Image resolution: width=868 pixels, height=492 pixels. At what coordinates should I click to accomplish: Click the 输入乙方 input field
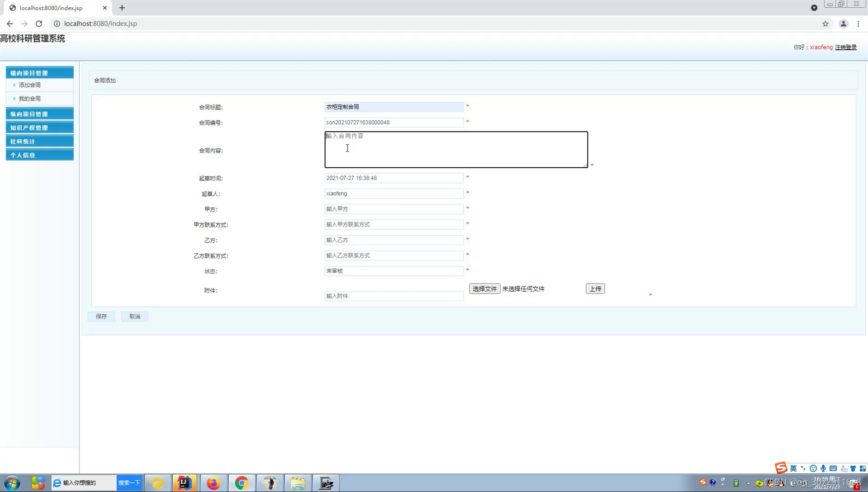394,240
